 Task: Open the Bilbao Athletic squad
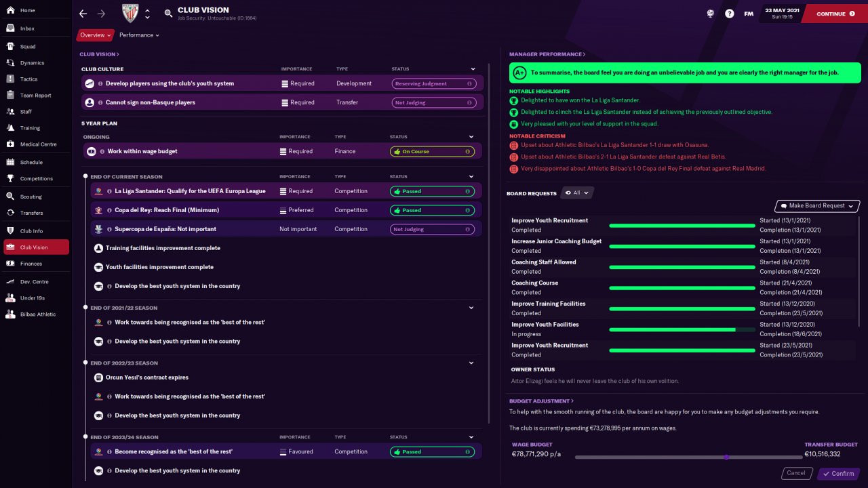[36, 314]
